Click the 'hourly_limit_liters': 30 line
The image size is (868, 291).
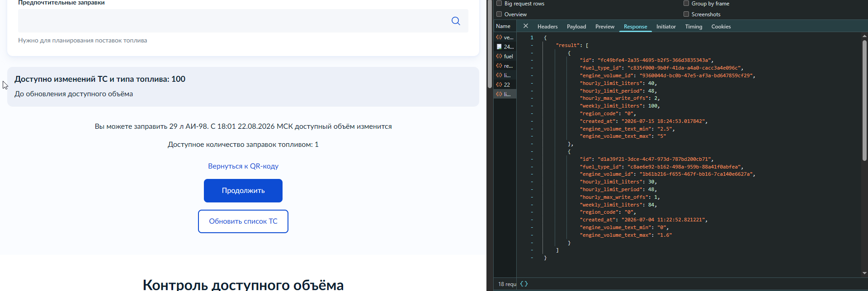tap(618, 182)
